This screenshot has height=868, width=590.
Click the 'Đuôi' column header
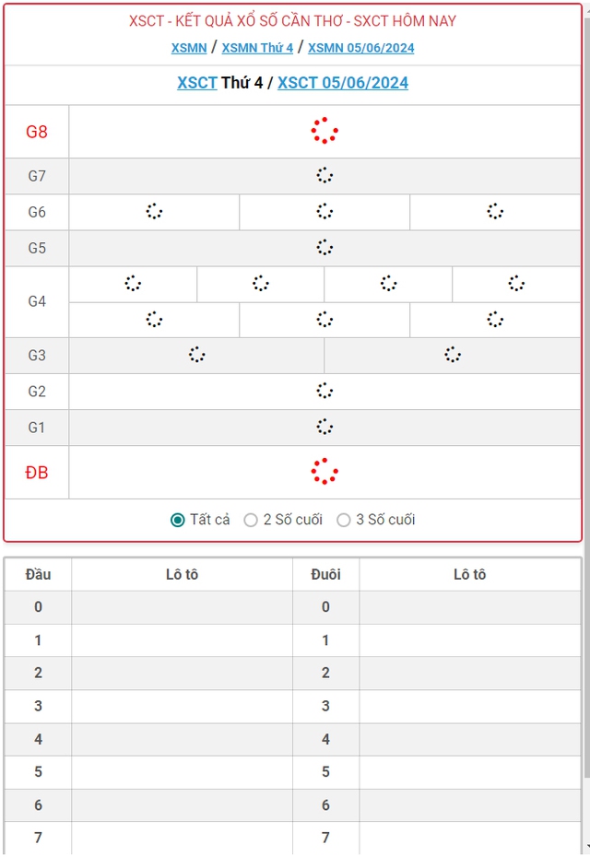325,574
